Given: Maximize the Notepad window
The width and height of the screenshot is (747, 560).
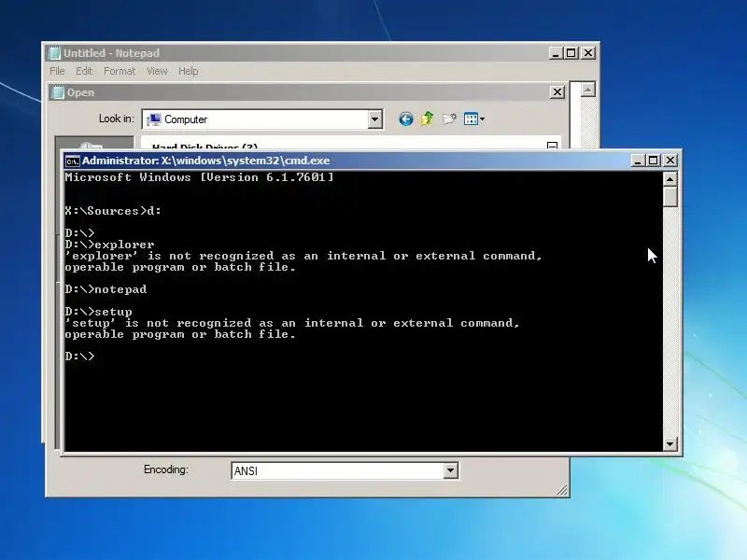Looking at the screenshot, I should 571,53.
